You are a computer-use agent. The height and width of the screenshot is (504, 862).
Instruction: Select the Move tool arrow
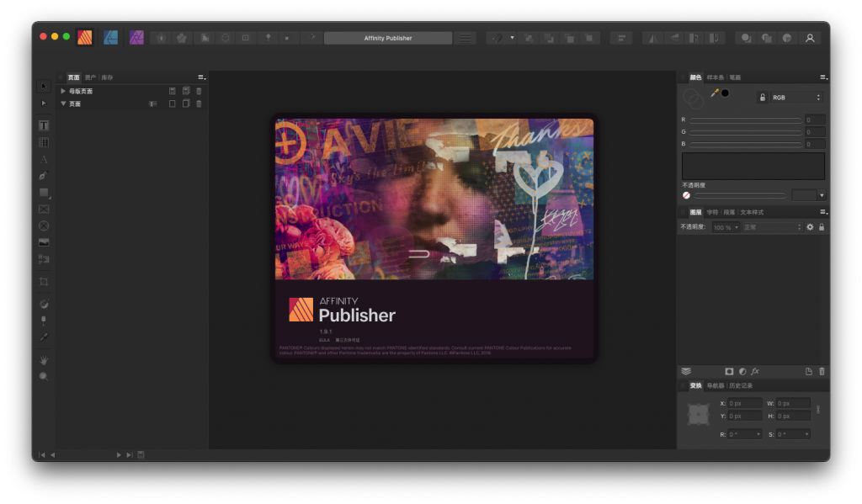[44, 87]
